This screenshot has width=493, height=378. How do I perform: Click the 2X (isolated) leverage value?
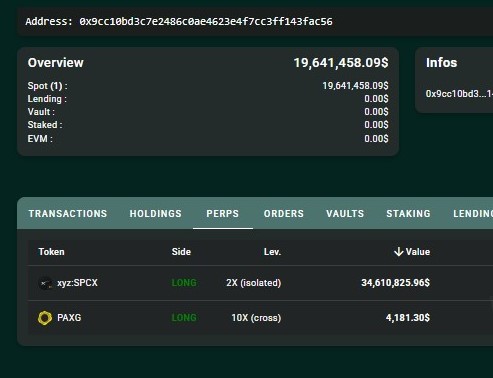point(254,283)
